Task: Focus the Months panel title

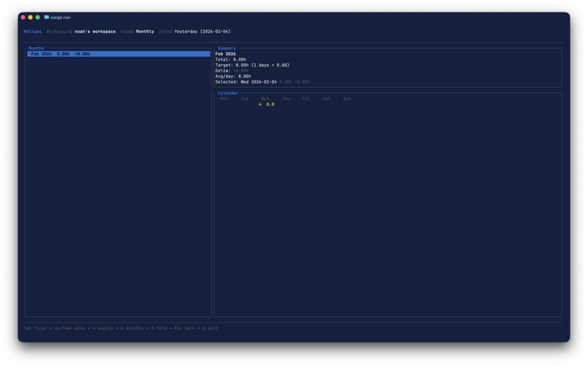Action: (x=36, y=48)
